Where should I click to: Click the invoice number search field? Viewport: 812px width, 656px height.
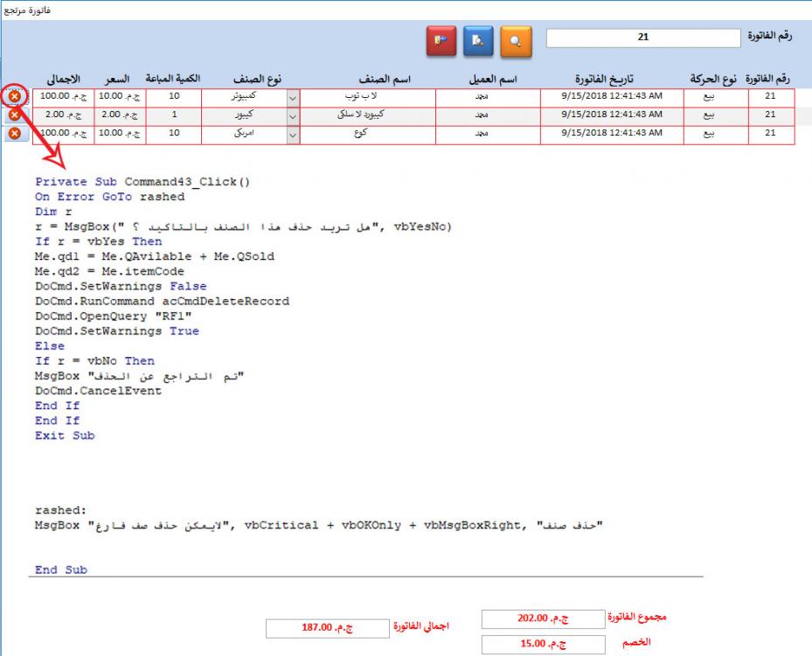click(x=643, y=38)
